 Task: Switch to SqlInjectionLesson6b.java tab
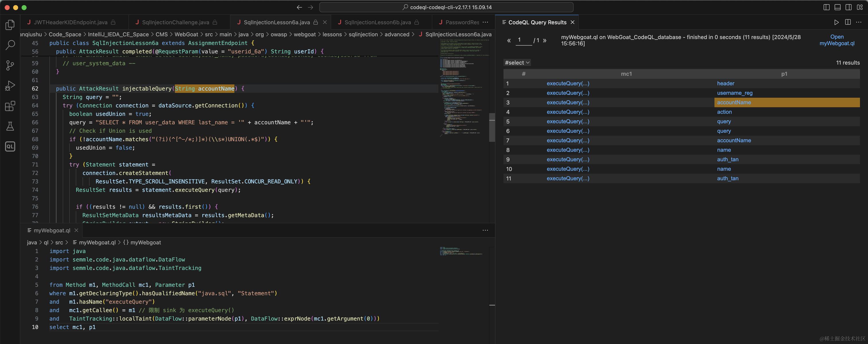click(377, 22)
